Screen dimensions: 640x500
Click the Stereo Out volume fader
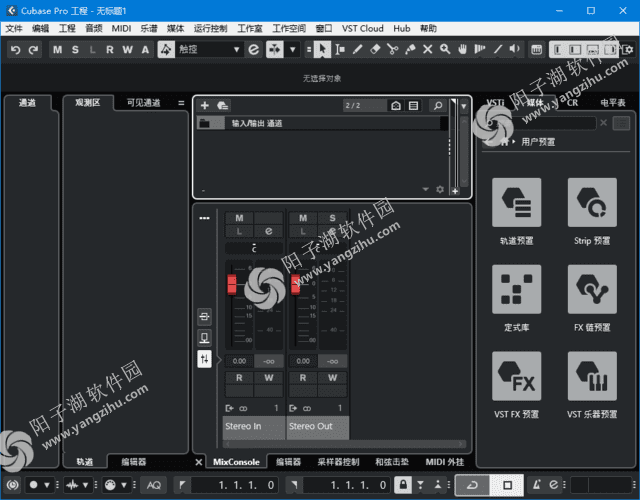pos(296,284)
